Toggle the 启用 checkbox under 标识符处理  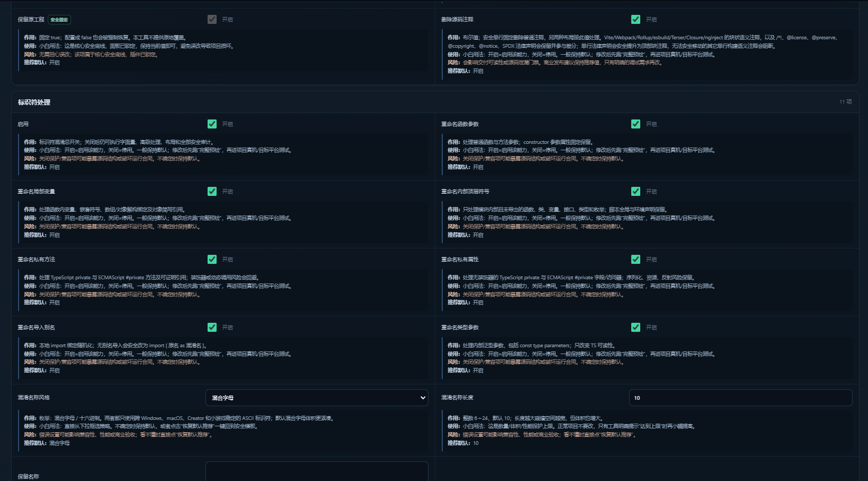[212, 124]
